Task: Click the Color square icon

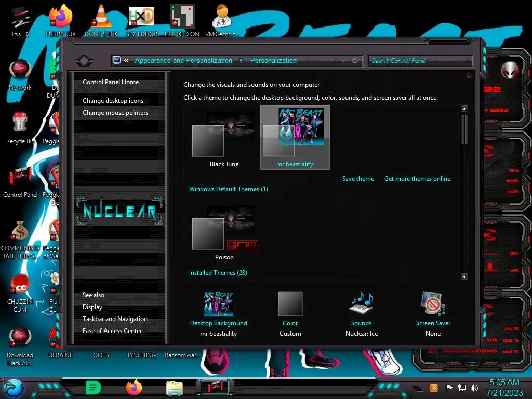Action: click(x=290, y=304)
